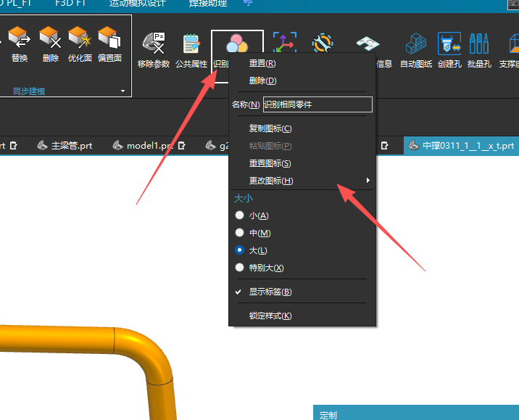
Task: Select the 小(A) small size radio option
Action: [240, 215]
